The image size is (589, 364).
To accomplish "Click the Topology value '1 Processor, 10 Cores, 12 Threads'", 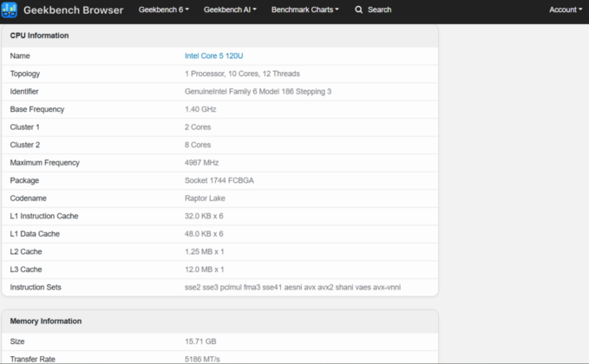I will click(242, 74).
